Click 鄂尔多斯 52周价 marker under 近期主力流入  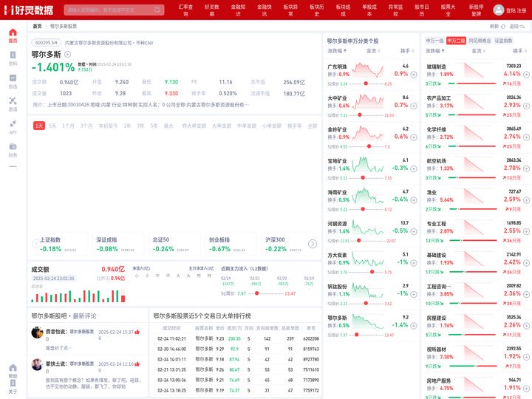257,293
